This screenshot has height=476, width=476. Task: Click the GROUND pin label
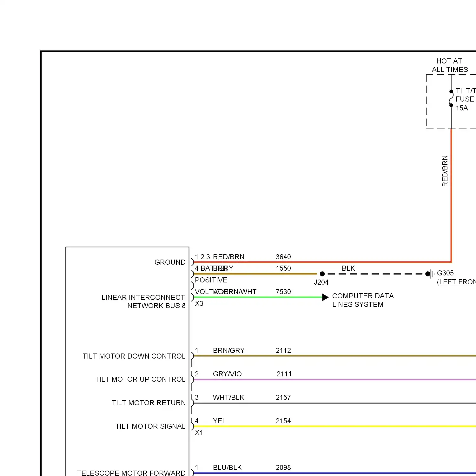(x=170, y=262)
